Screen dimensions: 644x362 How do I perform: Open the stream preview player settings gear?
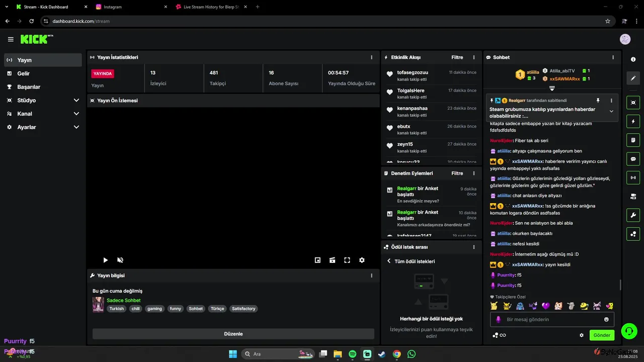(x=362, y=260)
